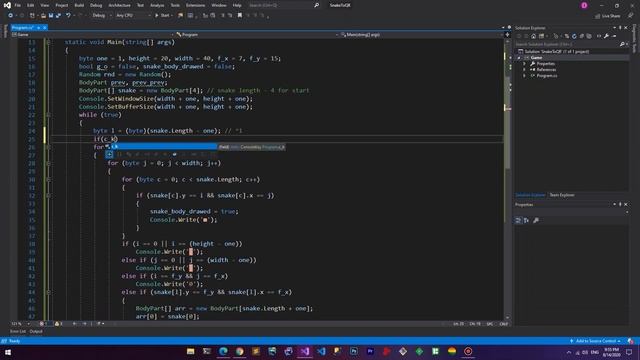This screenshot has width=640, height=360.
Task: Open Photoshop from the taskbar
Action: [354, 351]
